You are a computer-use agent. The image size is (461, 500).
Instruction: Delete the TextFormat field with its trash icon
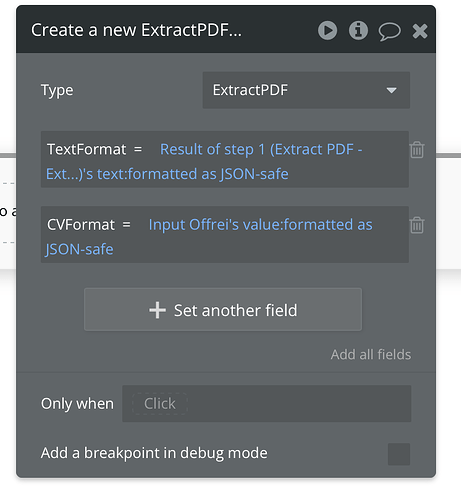(x=417, y=150)
